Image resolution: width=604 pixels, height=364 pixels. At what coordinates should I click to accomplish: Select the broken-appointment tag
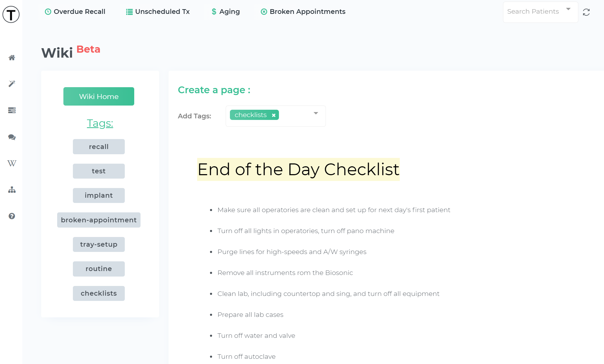click(x=99, y=220)
